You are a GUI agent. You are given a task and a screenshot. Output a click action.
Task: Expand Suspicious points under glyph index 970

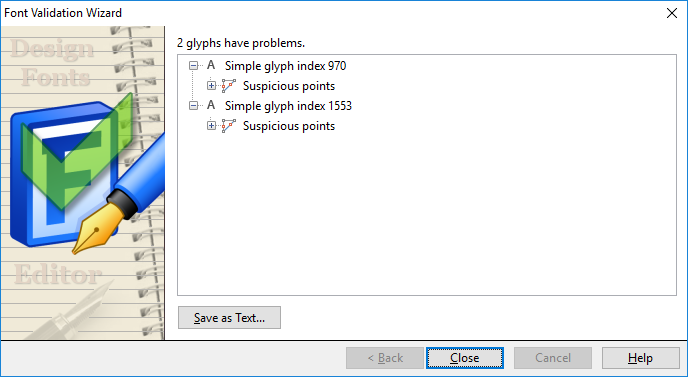pos(211,86)
